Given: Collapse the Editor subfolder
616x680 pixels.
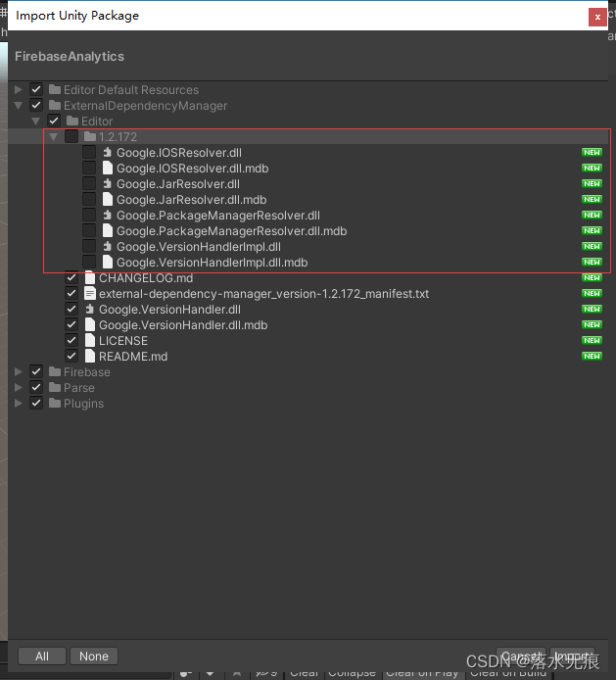Looking at the screenshot, I should [x=36, y=121].
